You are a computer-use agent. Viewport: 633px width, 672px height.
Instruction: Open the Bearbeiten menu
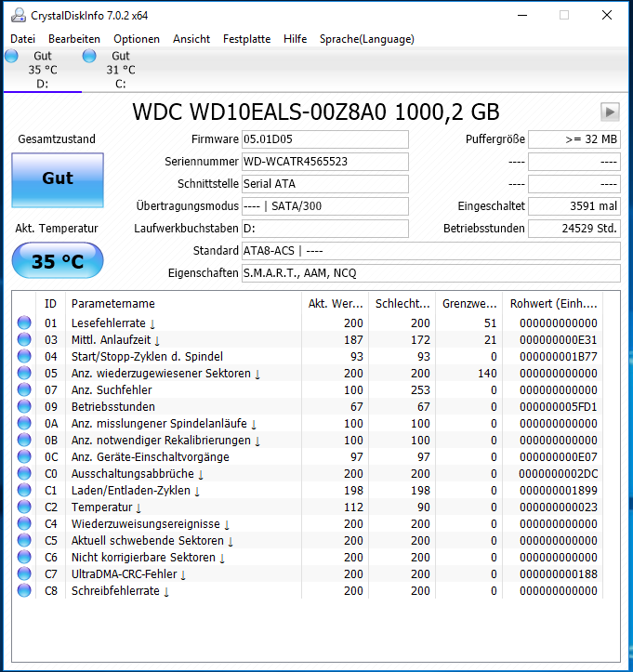point(74,39)
